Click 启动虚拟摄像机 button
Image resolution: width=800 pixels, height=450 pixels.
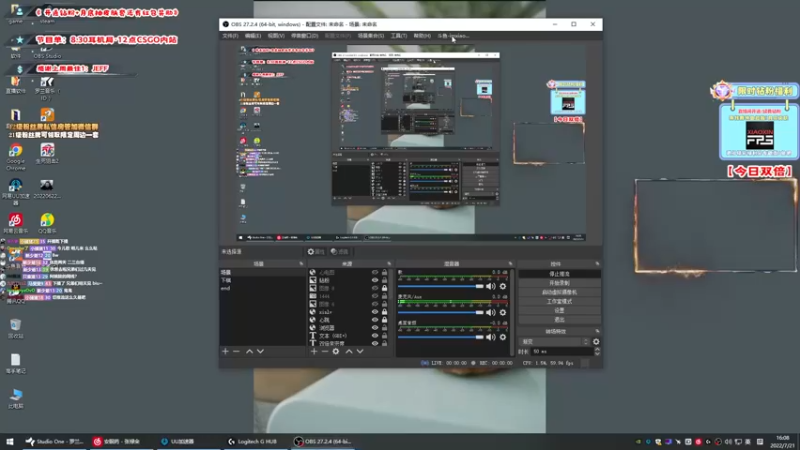pos(559,292)
